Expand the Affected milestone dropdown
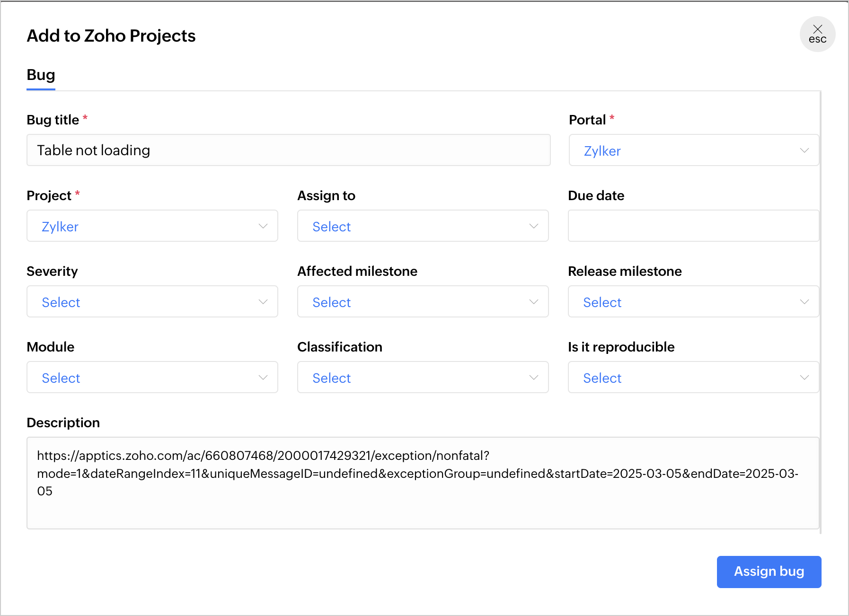This screenshot has height=616, width=849. point(423,301)
